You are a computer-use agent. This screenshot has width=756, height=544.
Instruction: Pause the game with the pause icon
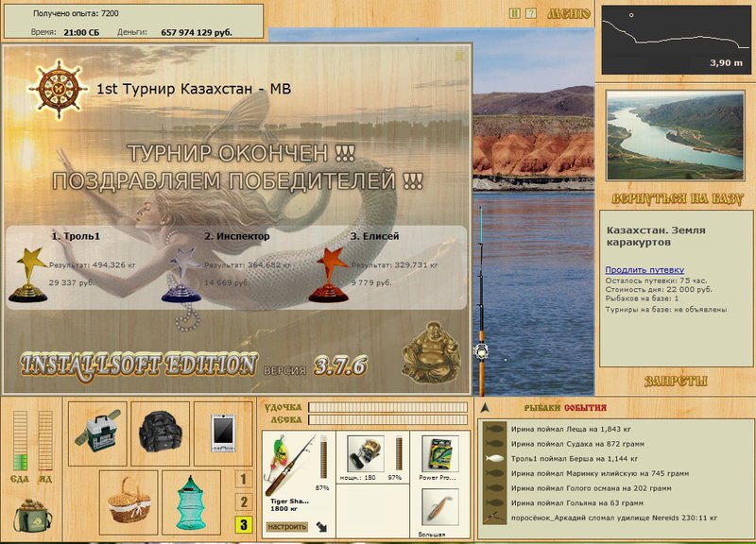(515, 13)
